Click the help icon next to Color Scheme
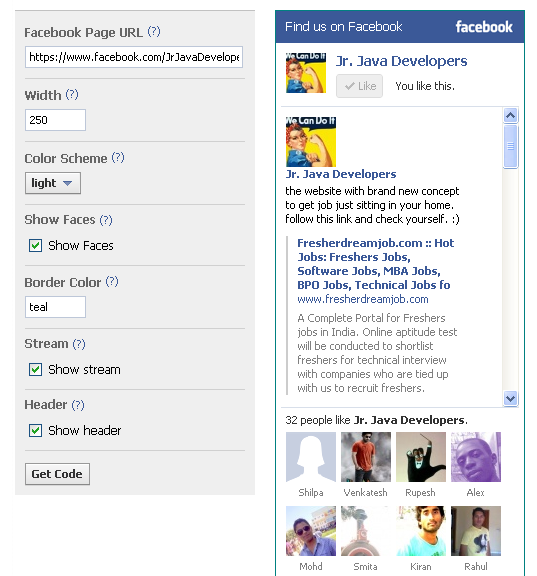Screen dimensions: 537x576 [118, 158]
